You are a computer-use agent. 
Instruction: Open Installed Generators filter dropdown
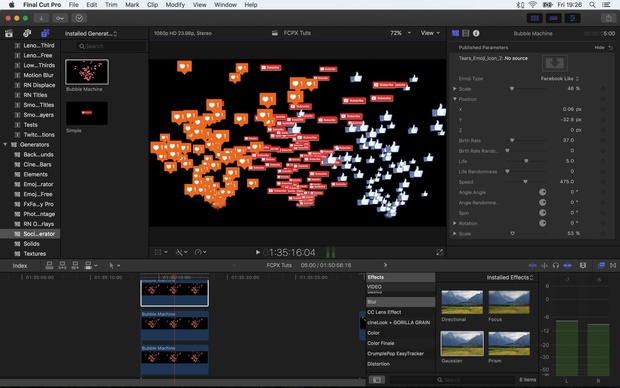click(x=91, y=34)
